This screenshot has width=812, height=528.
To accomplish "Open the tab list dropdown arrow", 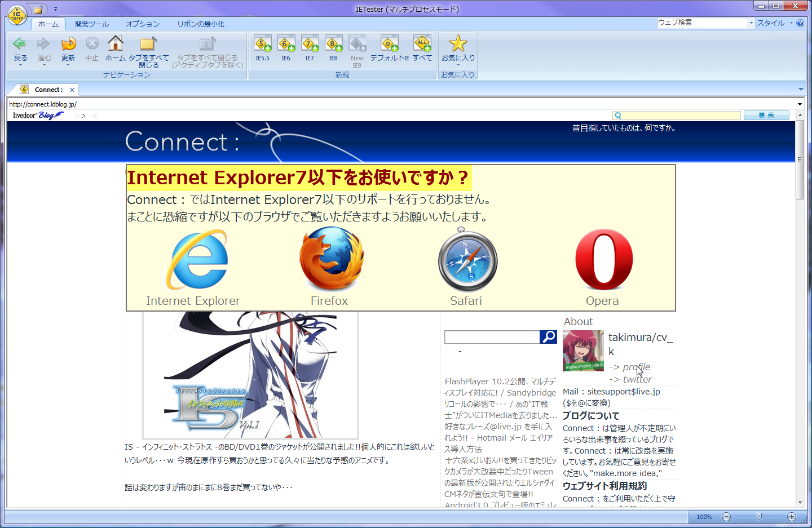I will [x=801, y=89].
